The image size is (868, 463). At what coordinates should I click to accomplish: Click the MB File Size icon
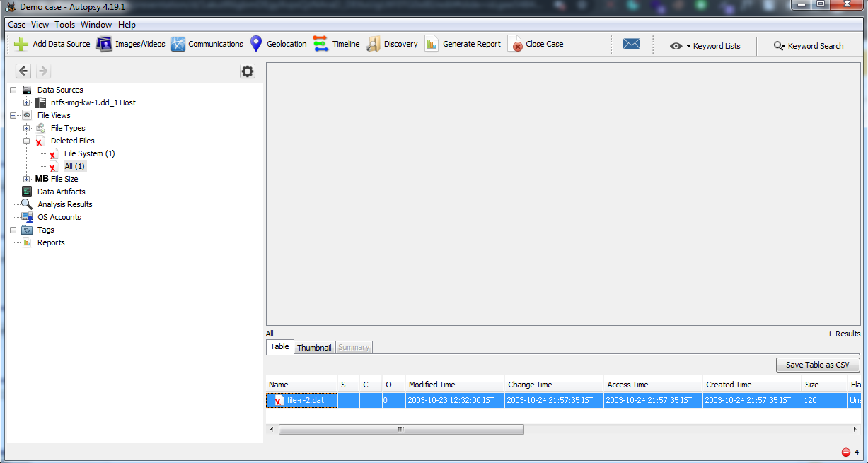(x=42, y=179)
